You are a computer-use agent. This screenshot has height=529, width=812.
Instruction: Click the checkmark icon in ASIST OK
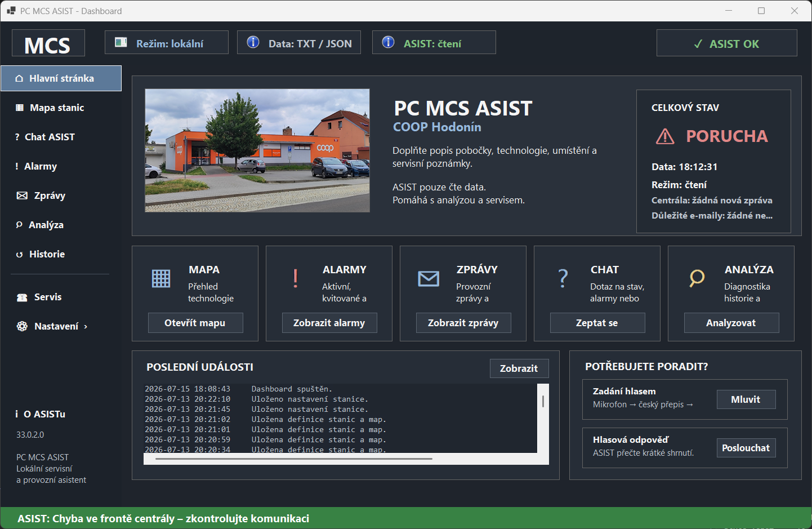698,44
